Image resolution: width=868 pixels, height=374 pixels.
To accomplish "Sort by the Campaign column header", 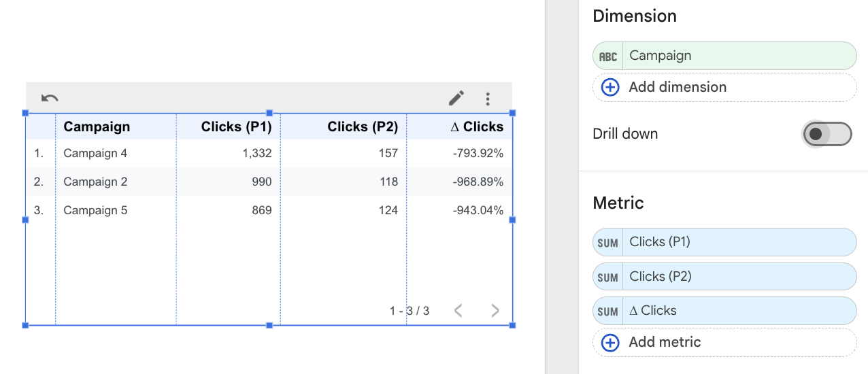I will [97, 126].
